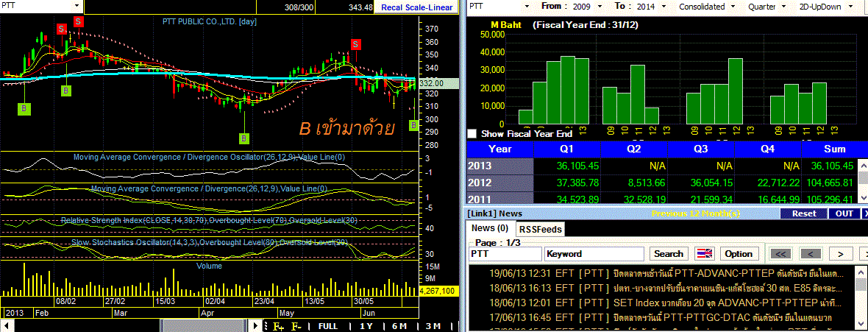Click the Q4 column header in table
This screenshot has width=868, height=332.
point(767,149)
